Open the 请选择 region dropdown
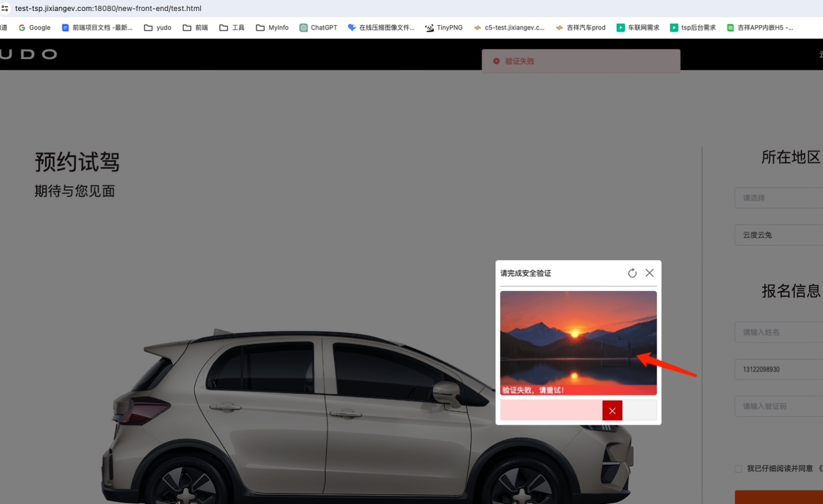Screen dimensions: 823x504 point(779,198)
